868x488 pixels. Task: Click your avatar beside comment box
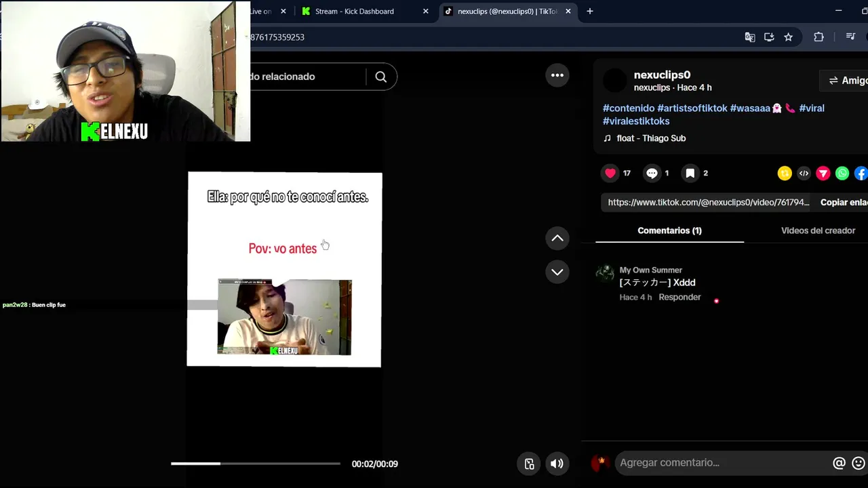click(600, 463)
